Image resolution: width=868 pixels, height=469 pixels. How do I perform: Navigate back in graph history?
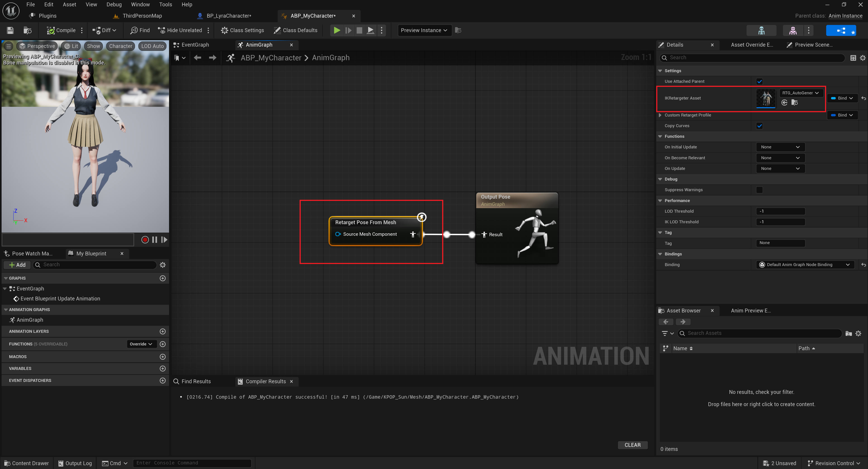198,58
